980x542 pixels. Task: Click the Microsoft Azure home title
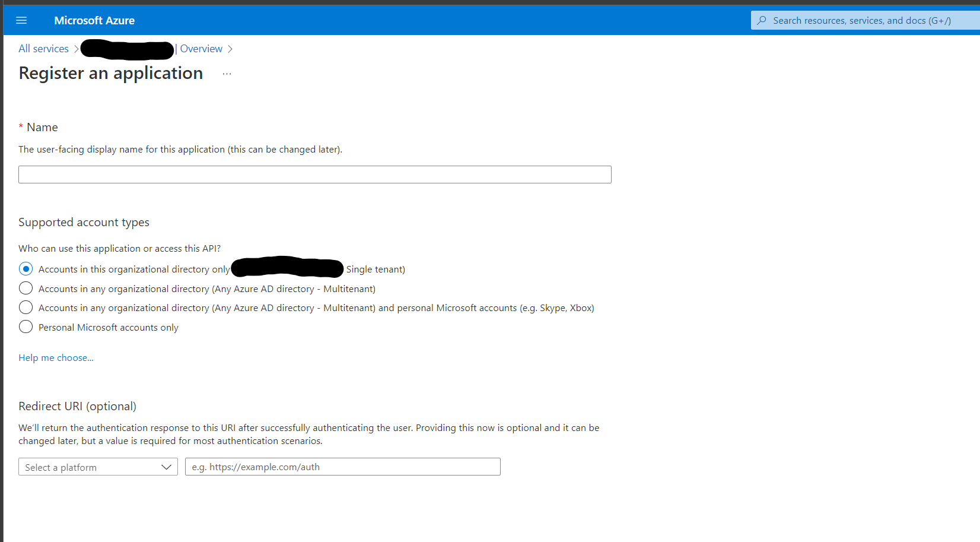point(94,20)
